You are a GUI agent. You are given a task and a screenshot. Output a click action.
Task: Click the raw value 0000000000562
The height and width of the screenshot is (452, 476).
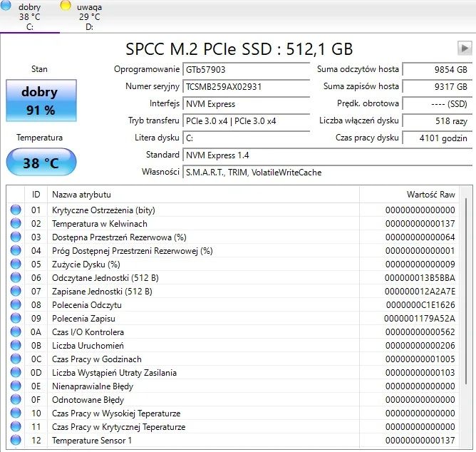420,332
